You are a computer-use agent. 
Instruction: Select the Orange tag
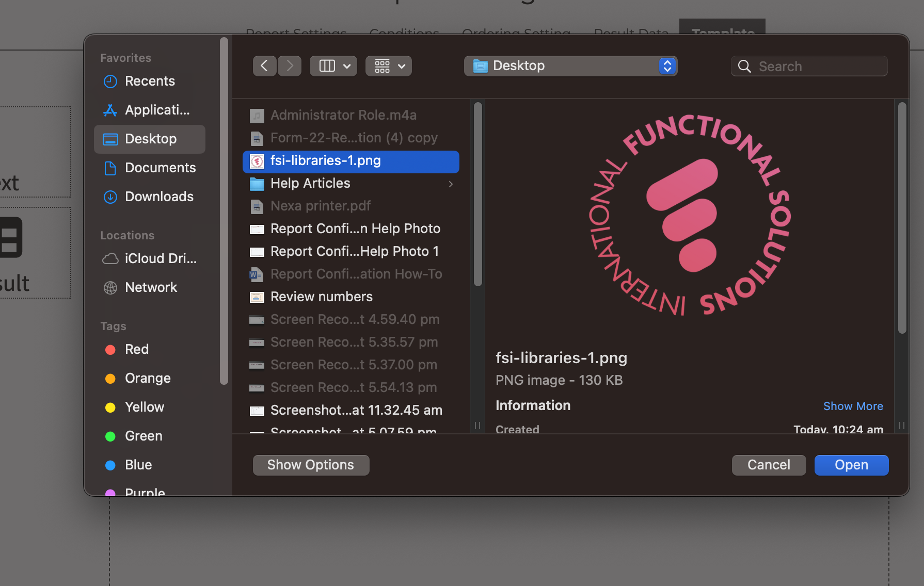click(x=150, y=378)
